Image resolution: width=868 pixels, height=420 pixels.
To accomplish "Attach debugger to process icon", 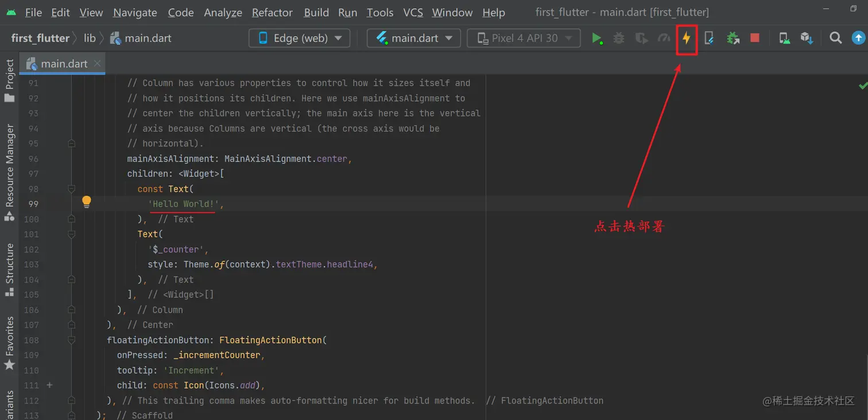I will (x=733, y=38).
